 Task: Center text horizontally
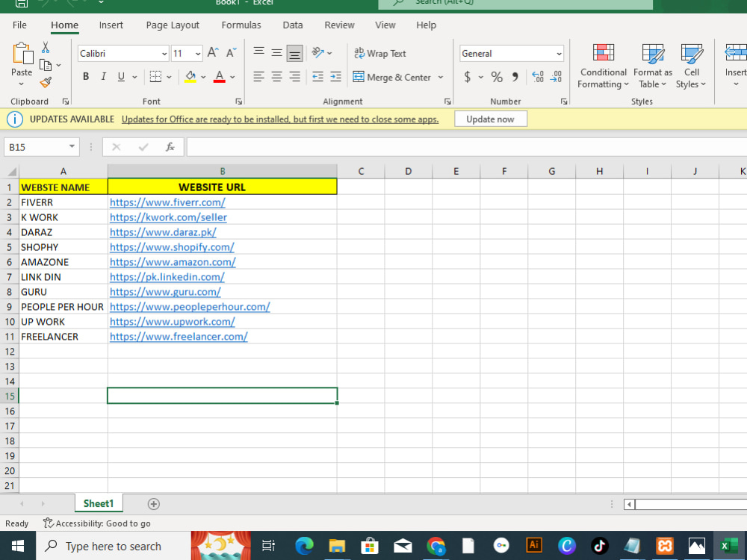tap(276, 77)
